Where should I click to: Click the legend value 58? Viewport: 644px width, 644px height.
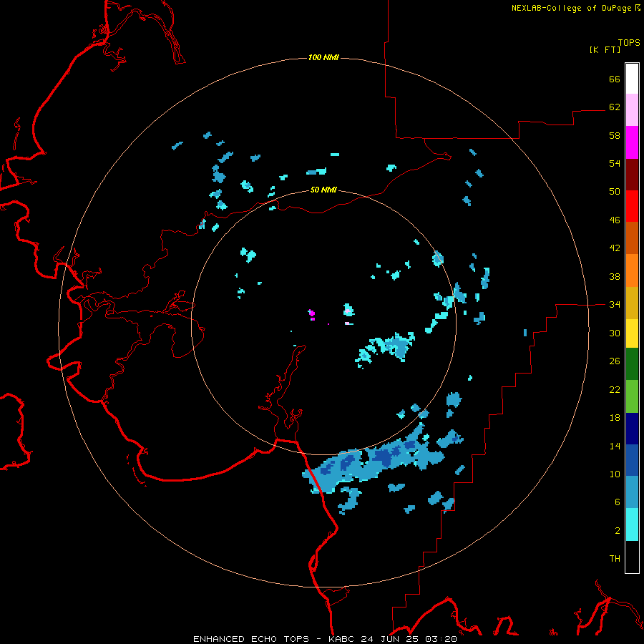(x=615, y=135)
